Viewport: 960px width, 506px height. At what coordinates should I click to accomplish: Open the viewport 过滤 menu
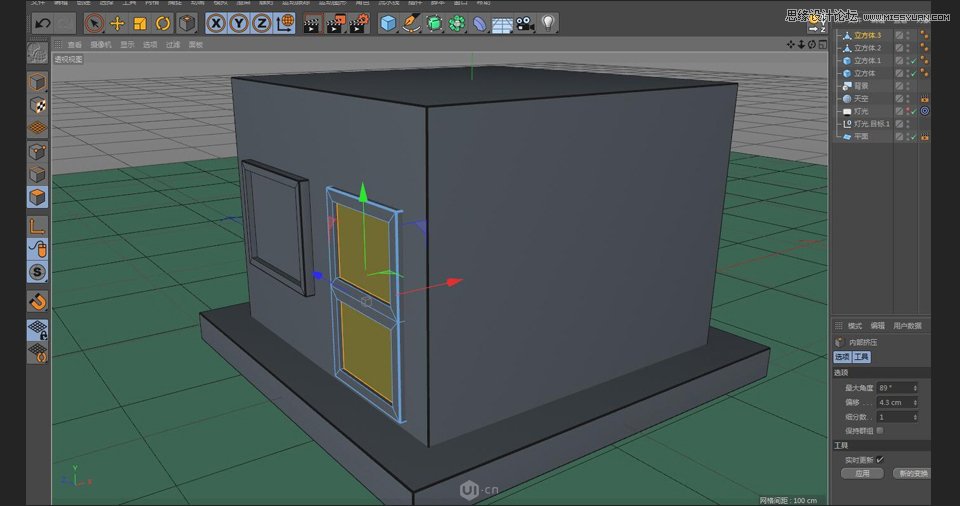point(173,45)
